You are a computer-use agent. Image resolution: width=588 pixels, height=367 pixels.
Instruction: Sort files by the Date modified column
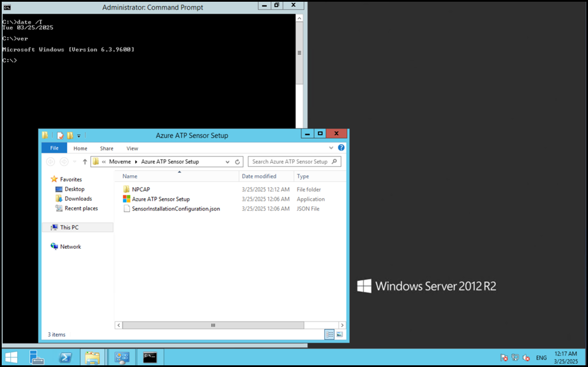click(x=259, y=176)
